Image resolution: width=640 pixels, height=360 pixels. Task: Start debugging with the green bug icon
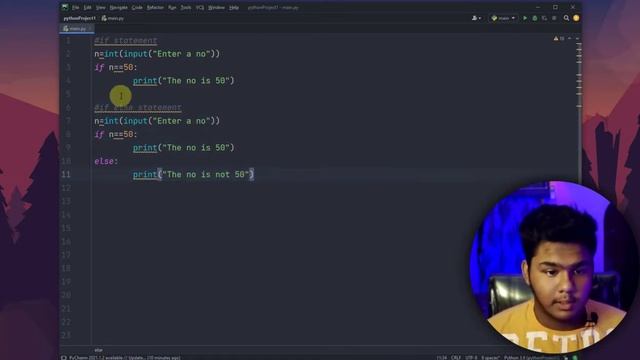pos(535,18)
